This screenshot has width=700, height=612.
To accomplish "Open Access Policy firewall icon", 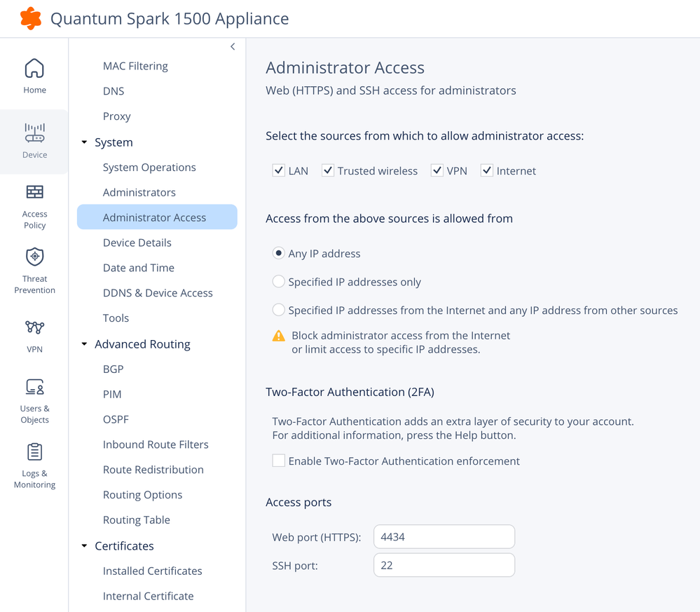I will coord(34,192).
